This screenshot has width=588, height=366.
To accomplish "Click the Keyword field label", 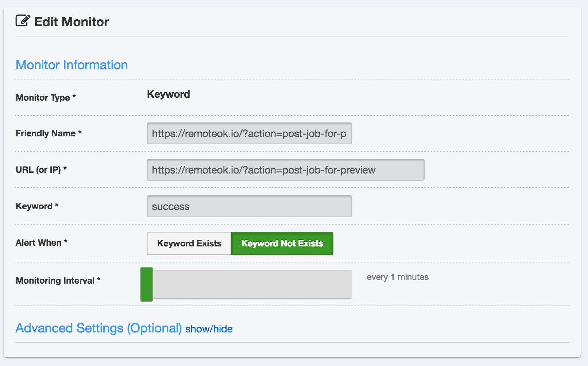I will (37, 206).
